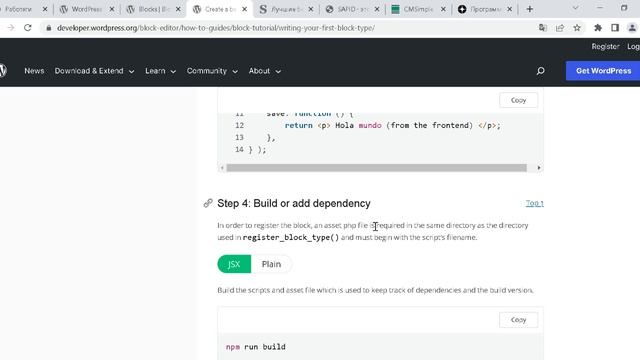
Task: Bookmark this page with the star icon
Action: [x=577, y=28]
